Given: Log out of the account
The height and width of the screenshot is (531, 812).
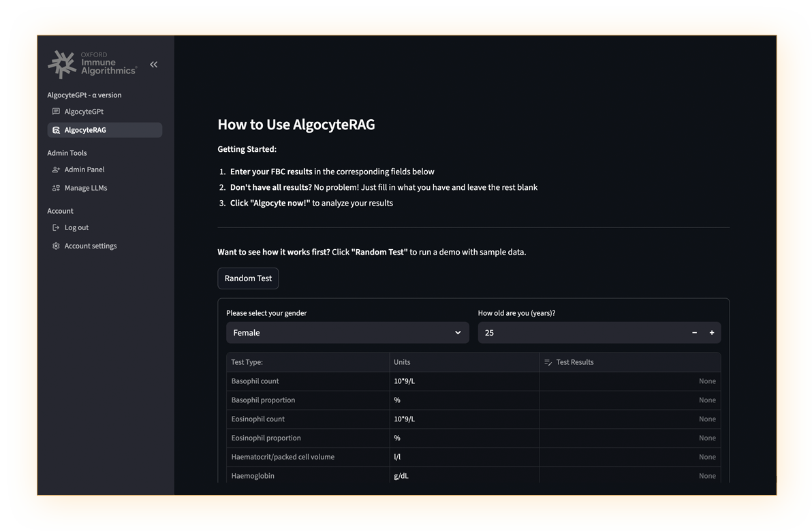Looking at the screenshot, I should [x=105, y=227].
